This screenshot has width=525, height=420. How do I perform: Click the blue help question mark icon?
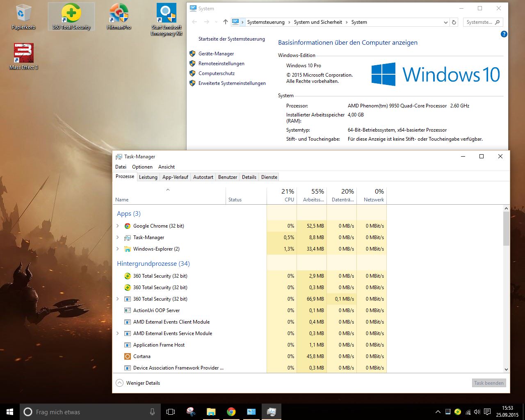[x=504, y=34]
